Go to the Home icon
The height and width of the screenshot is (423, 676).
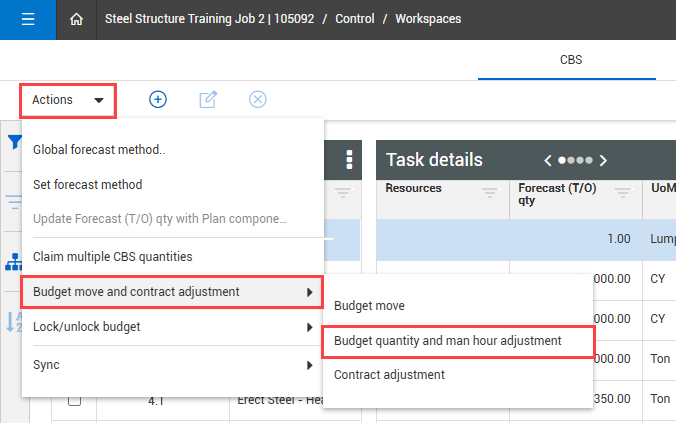(77, 19)
